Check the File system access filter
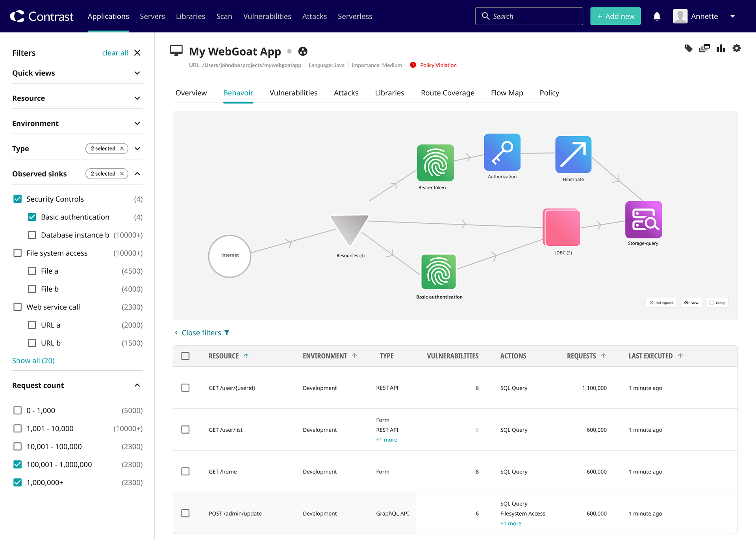The height and width of the screenshot is (540, 756). 18,253
